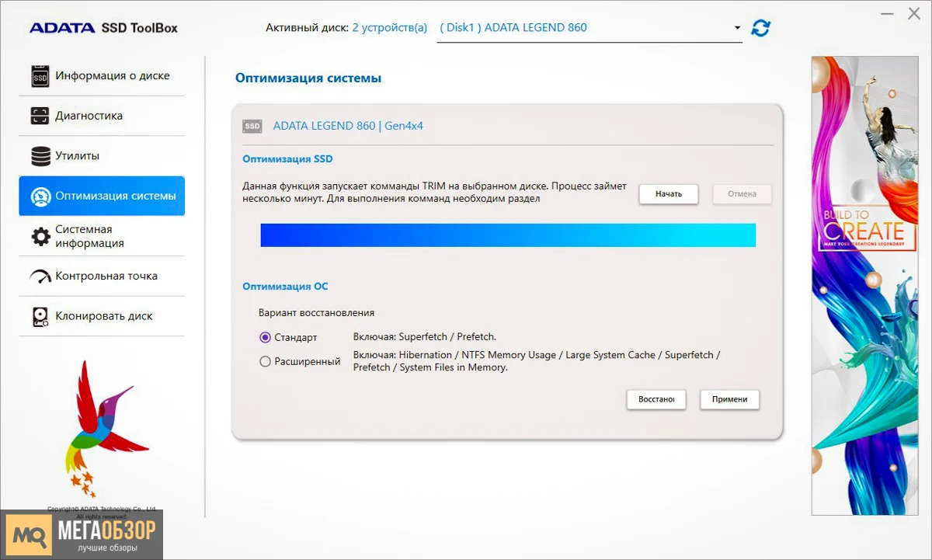Start TRIM with the Начать button
The width and height of the screenshot is (932, 560).
[669, 194]
